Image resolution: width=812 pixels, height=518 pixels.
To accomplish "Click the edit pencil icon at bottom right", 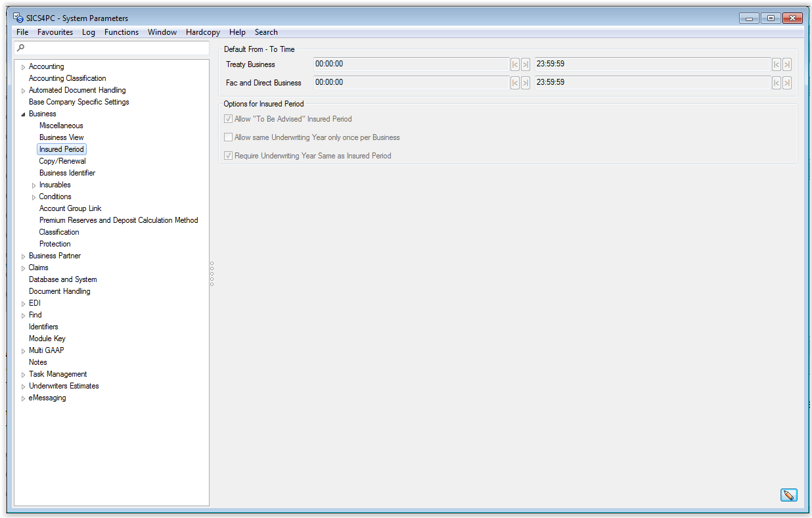I will tap(788, 495).
